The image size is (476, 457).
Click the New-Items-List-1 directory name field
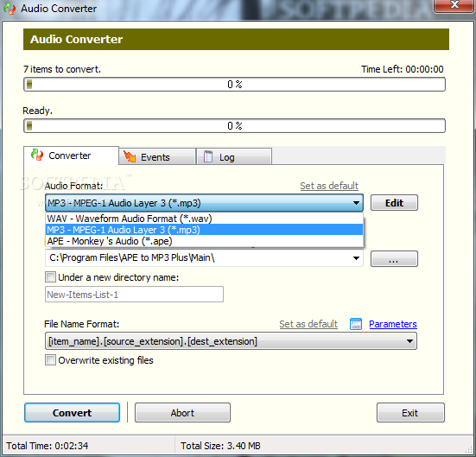pyautogui.click(x=134, y=295)
